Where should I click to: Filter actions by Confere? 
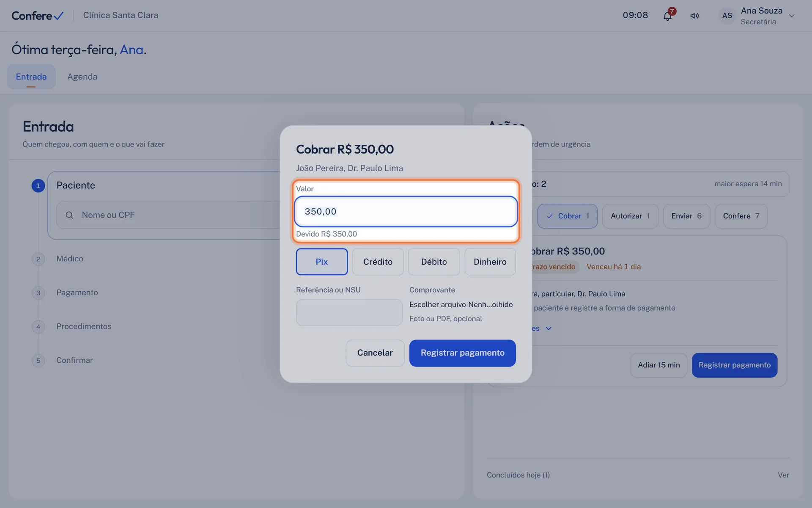(x=741, y=216)
